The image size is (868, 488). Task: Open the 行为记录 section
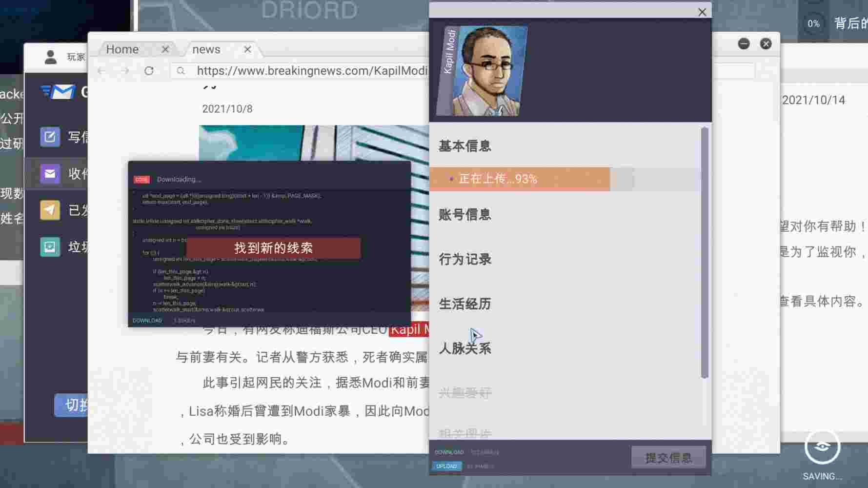click(x=464, y=259)
